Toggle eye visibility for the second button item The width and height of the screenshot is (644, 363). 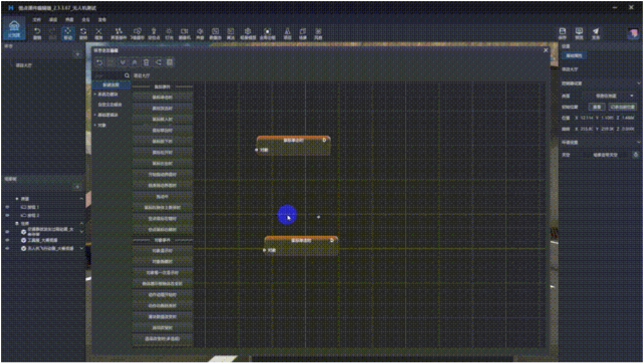pyautogui.click(x=7, y=215)
